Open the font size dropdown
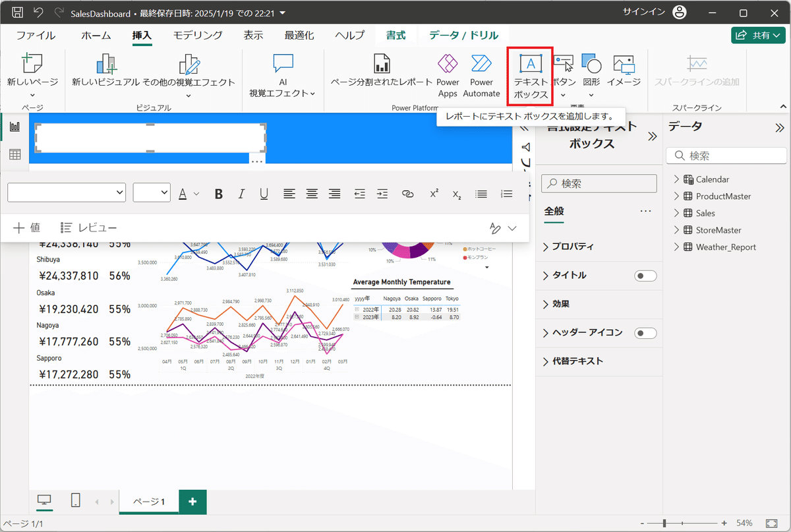This screenshot has height=532, width=791. point(152,192)
